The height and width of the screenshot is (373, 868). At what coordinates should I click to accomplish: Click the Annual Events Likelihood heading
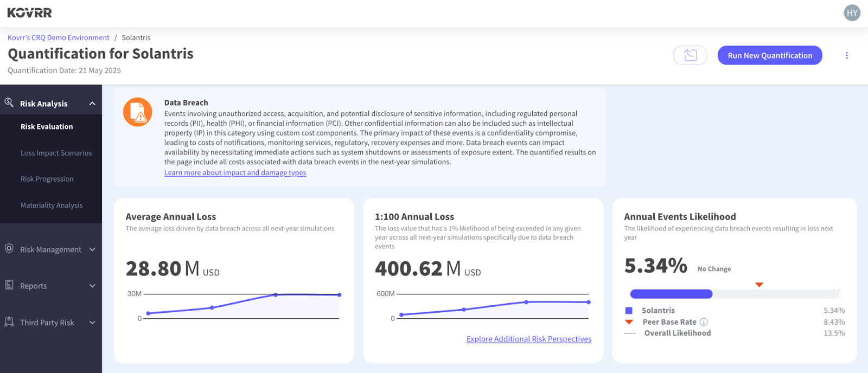click(680, 217)
